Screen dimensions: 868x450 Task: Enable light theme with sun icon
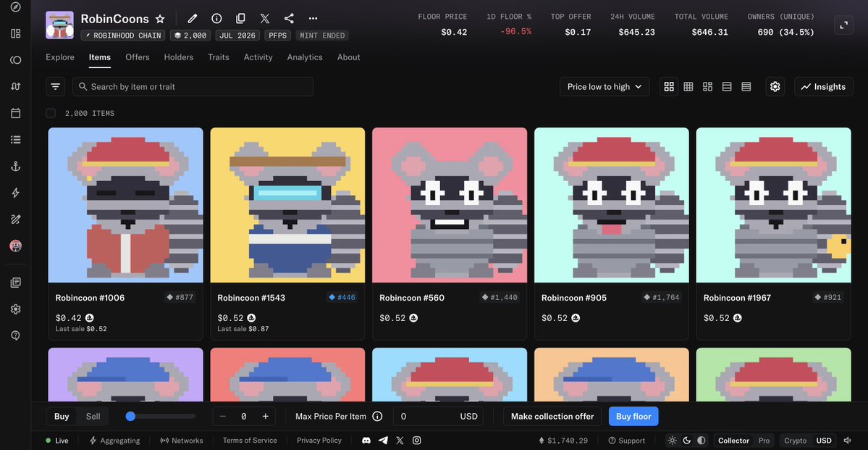672,441
